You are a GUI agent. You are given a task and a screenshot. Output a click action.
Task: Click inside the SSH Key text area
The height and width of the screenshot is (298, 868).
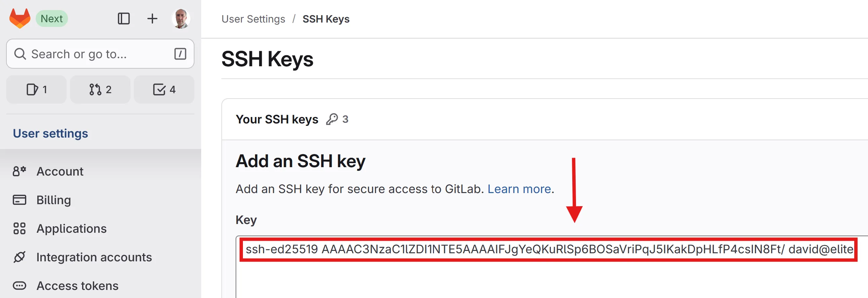539,276
